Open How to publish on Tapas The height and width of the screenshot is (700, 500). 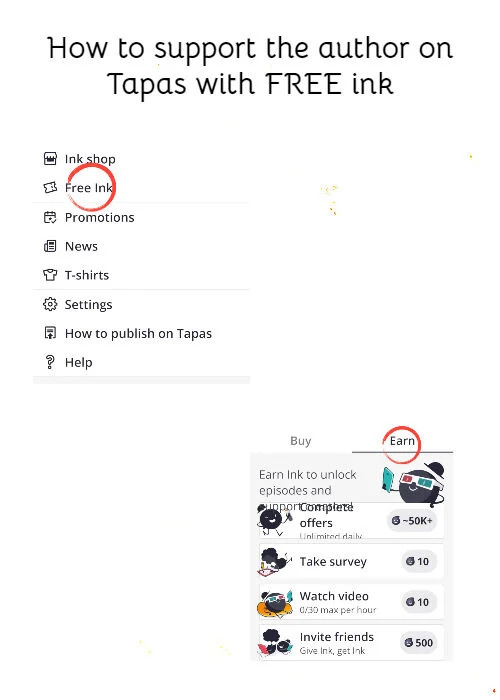[138, 333]
